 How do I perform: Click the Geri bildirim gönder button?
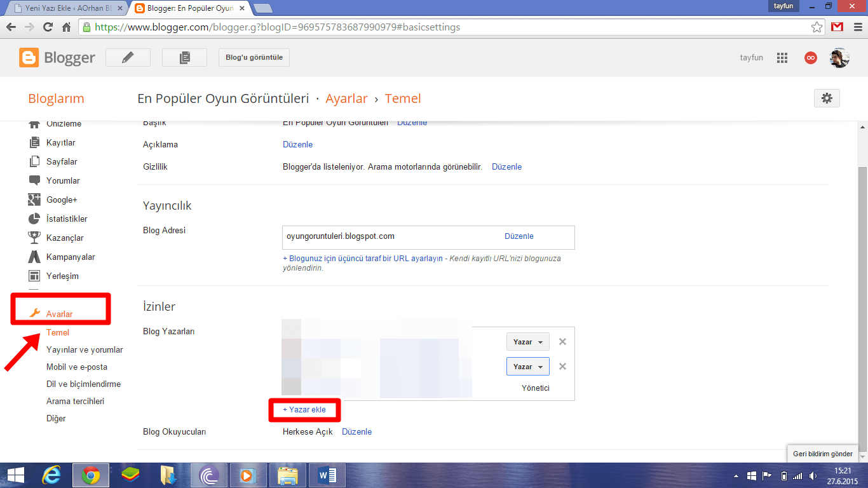[823, 454]
